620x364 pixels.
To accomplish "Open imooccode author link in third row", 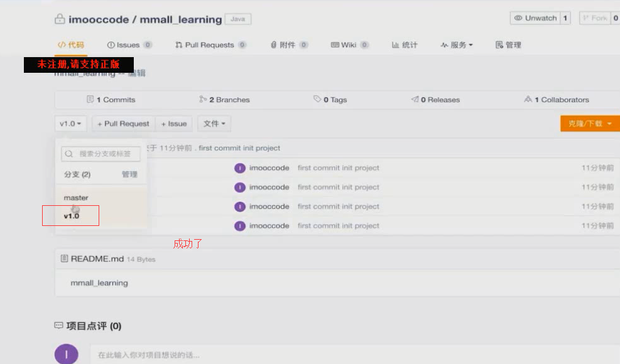I will click(269, 206).
